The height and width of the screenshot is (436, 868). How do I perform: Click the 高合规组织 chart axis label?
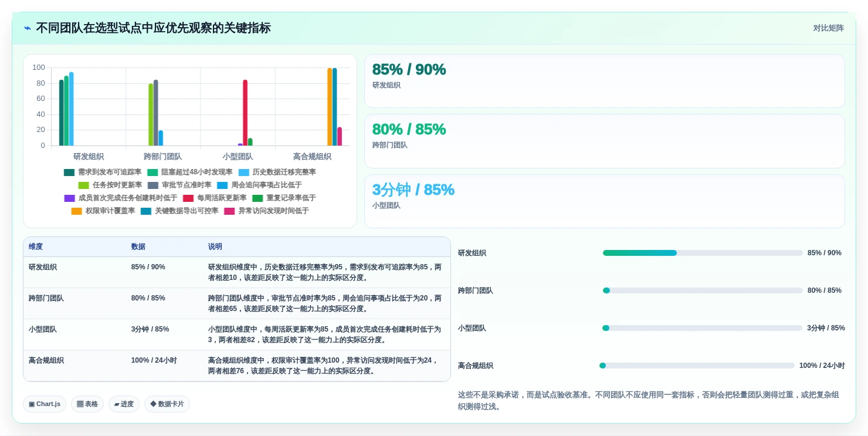(x=312, y=157)
